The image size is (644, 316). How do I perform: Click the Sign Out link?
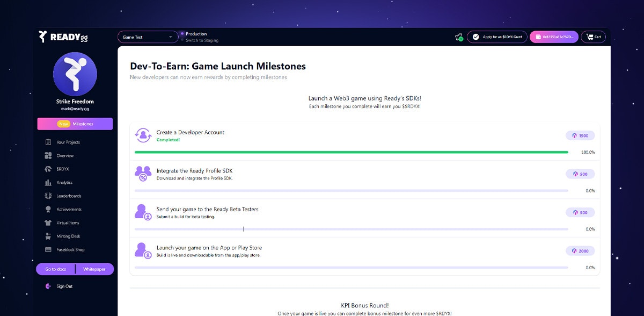coord(64,286)
